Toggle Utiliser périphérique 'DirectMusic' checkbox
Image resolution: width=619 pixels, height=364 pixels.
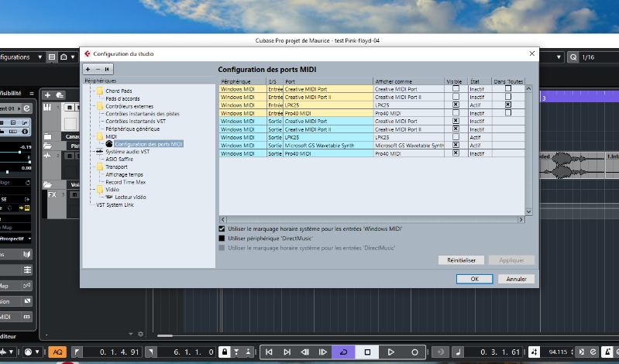(x=222, y=239)
